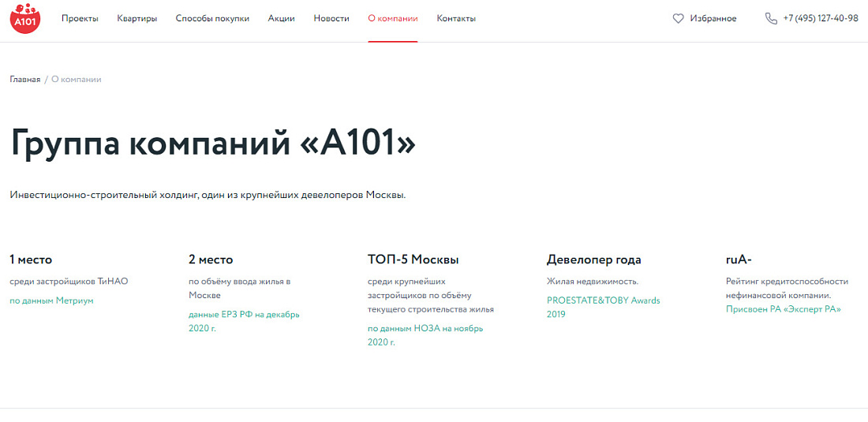Click the heading Группа компаний «А101»
The image size is (868, 422).
[212, 144]
